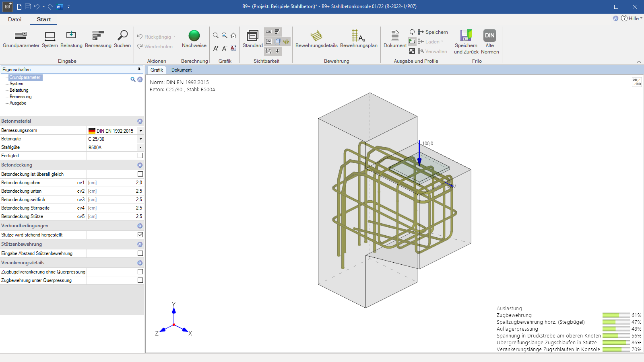The width and height of the screenshot is (644, 362).
Task: Open Stahlgüte B500A dropdown
Action: click(140, 148)
